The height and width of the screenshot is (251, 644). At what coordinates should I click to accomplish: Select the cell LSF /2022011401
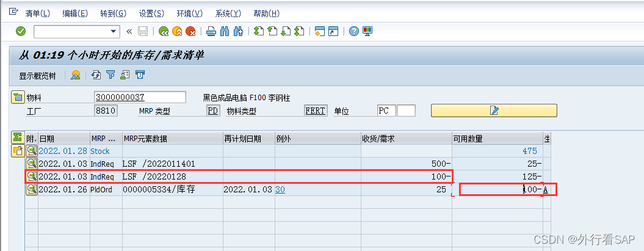point(173,164)
